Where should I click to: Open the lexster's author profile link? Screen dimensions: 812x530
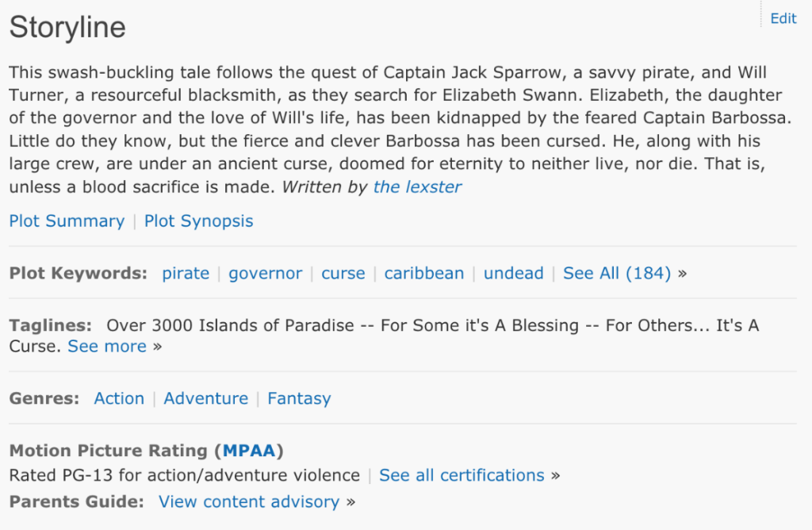coord(418,187)
